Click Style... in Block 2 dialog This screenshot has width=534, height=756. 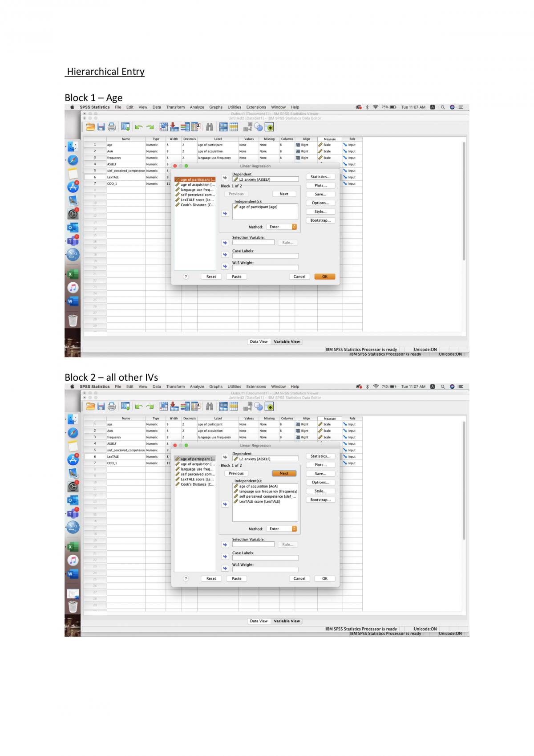(320, 491)
